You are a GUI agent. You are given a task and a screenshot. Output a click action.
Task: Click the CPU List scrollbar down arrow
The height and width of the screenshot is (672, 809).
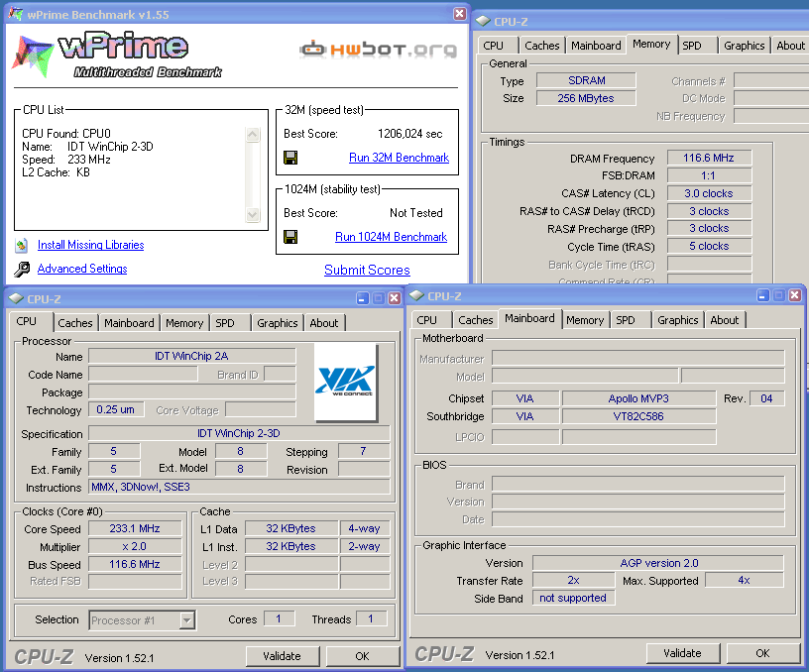(252, 215)
